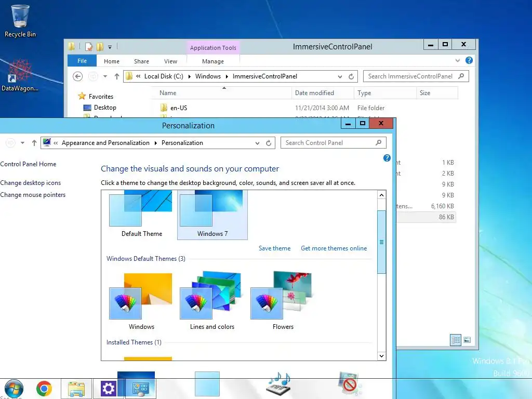Sort by Date modified column header
This screenshot has height=399, width=532.
323,93
